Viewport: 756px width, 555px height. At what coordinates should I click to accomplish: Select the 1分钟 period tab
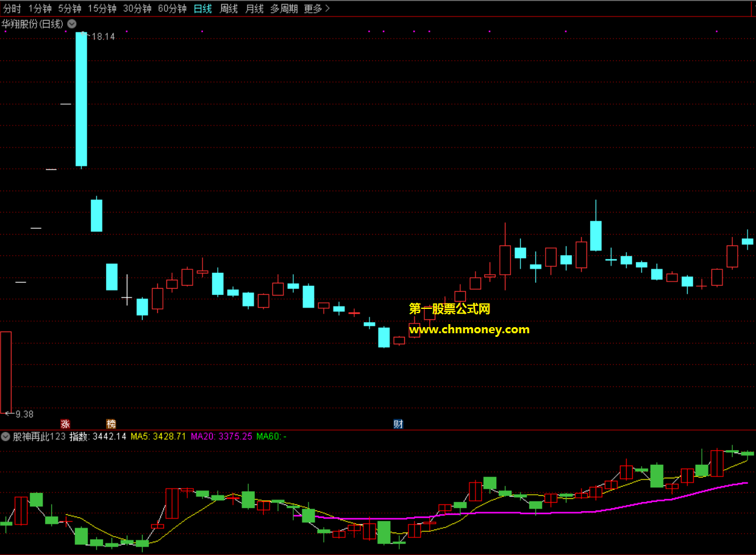pos(40,9)
